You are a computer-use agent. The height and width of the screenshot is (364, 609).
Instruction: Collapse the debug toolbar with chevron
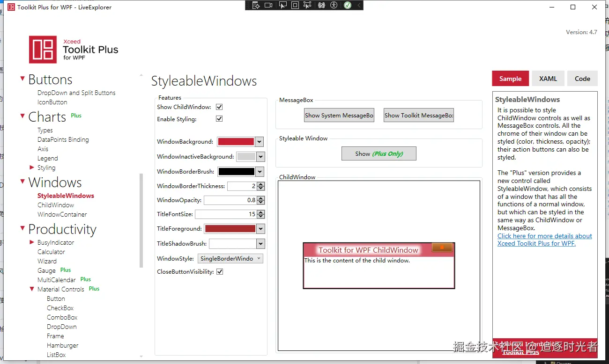point(359,5)
